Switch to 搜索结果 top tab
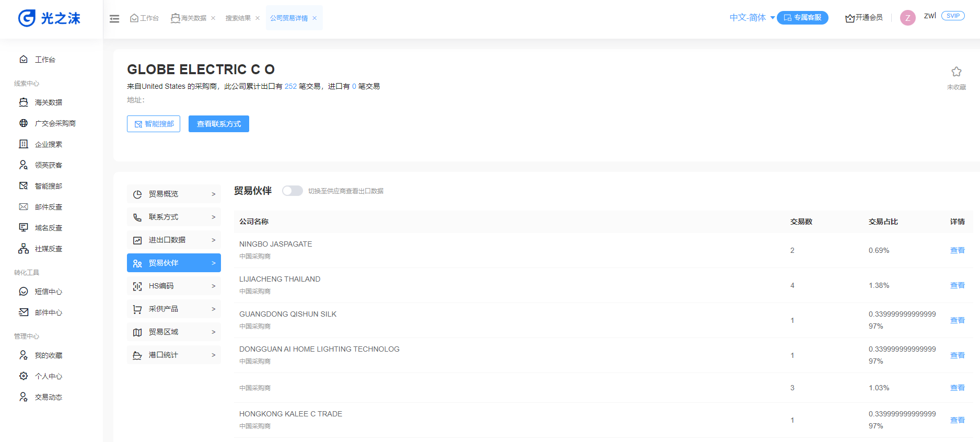Image resolution: width=980 pixels, height=442 pixels. (x=238, y=18)
